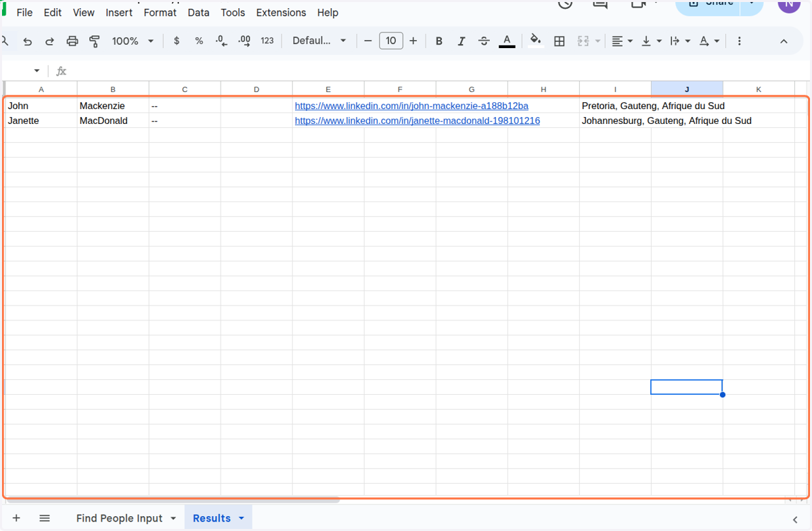Open the Data menu

(x=198, y=12)
